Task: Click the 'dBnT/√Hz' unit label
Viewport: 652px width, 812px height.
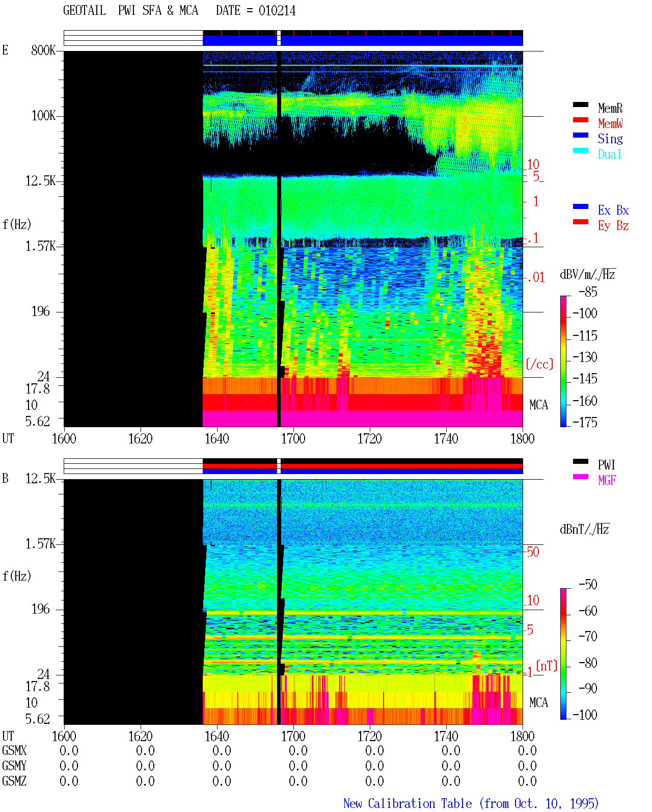Action: click(x=585, y=529)
